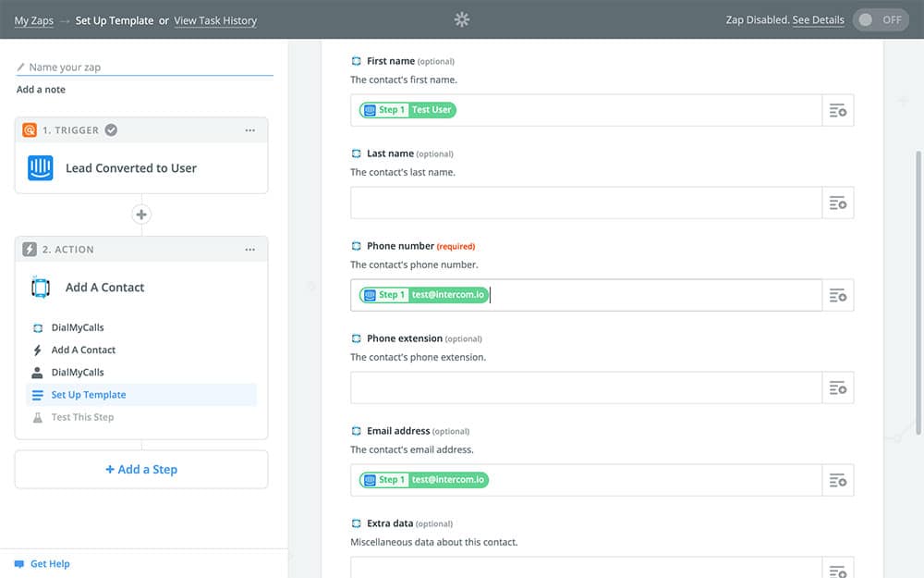Click the Intercom app icon in trigger
This screenshot has height=578, width=924.
click(x=41, y=168)
